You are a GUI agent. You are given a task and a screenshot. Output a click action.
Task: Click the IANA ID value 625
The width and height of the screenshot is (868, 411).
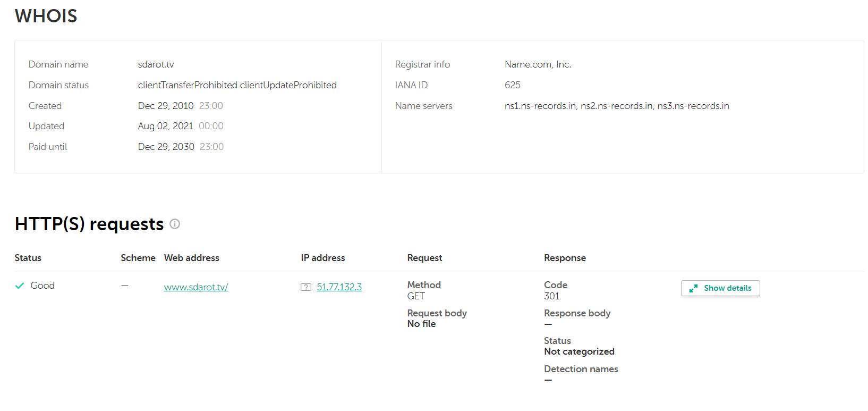[x=513, y=85]
